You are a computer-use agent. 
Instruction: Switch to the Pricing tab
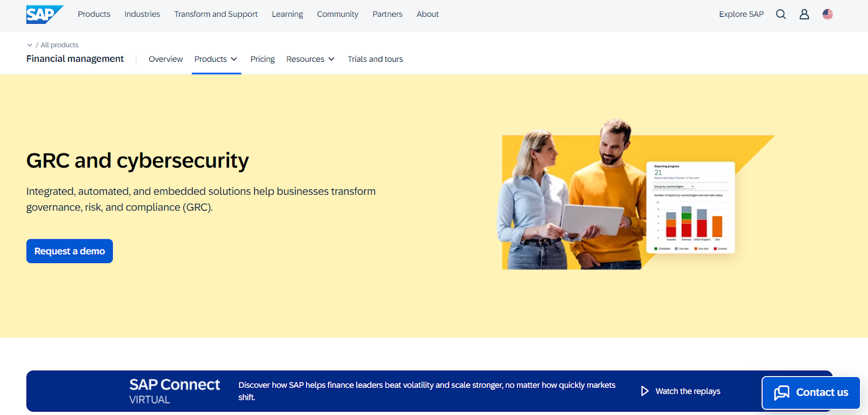click(x=263, y=59)
